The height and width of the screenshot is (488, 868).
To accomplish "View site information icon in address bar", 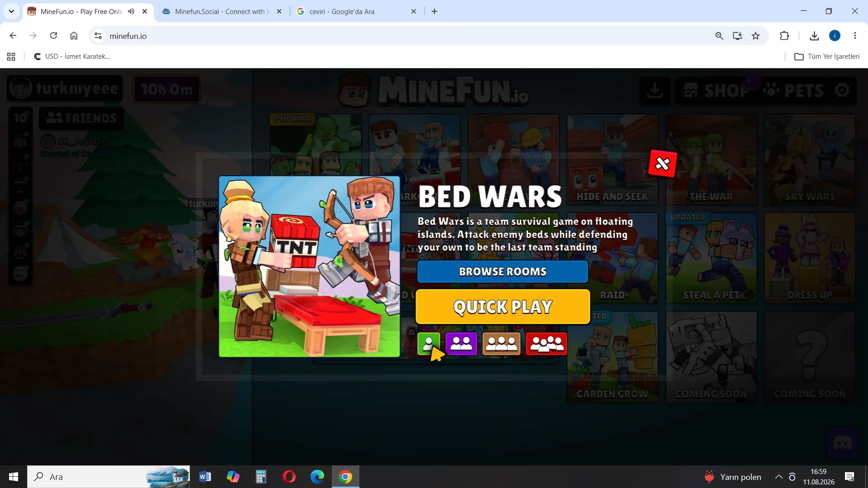I will pyautogui.click(x=98, y=36).
